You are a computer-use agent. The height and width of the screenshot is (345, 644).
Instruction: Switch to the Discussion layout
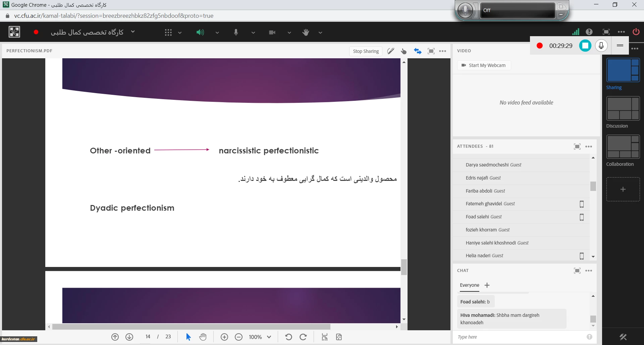(623, 109)
